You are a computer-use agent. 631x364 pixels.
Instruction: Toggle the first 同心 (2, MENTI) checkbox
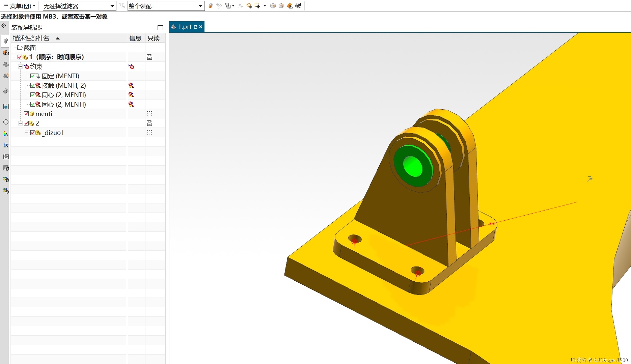point(32,95)
